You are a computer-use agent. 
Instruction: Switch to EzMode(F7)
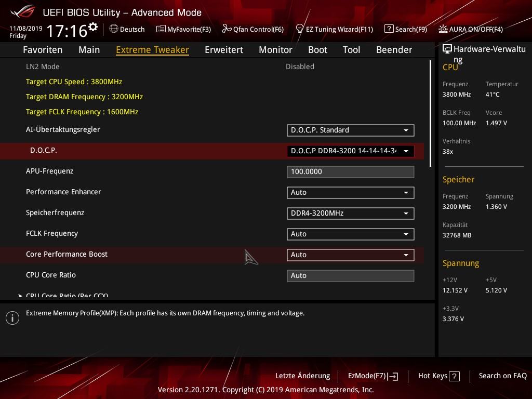pyautogui.click(x=373, y=376)
